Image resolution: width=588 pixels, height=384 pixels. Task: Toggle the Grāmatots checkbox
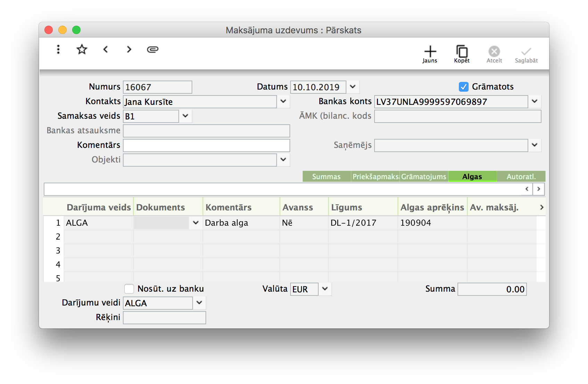(464, 87)
